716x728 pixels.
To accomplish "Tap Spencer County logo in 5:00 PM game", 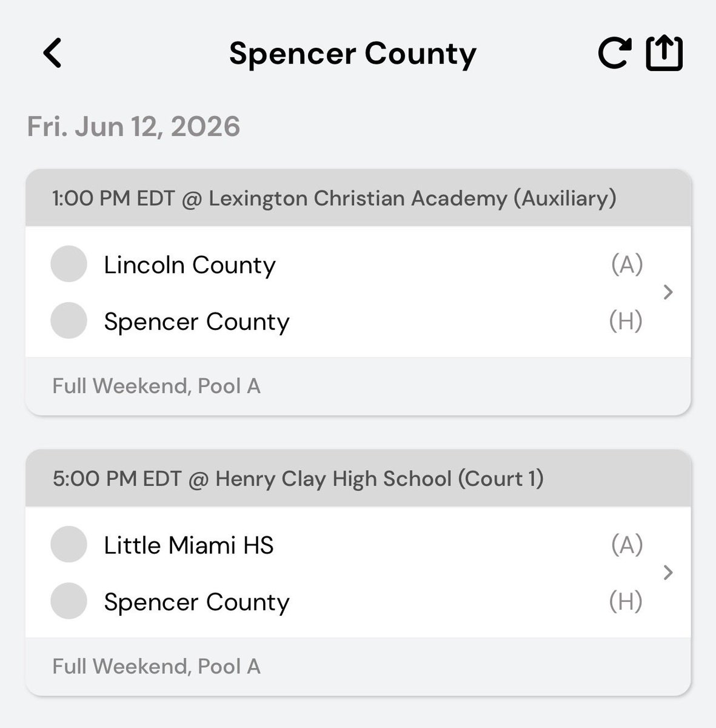I will click(69, 601).
